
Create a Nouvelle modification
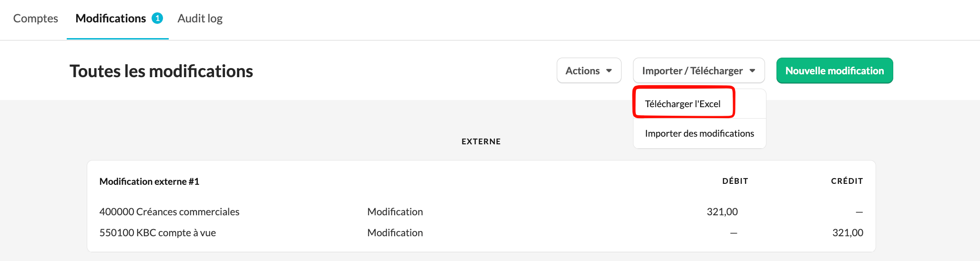coord(834,70)
